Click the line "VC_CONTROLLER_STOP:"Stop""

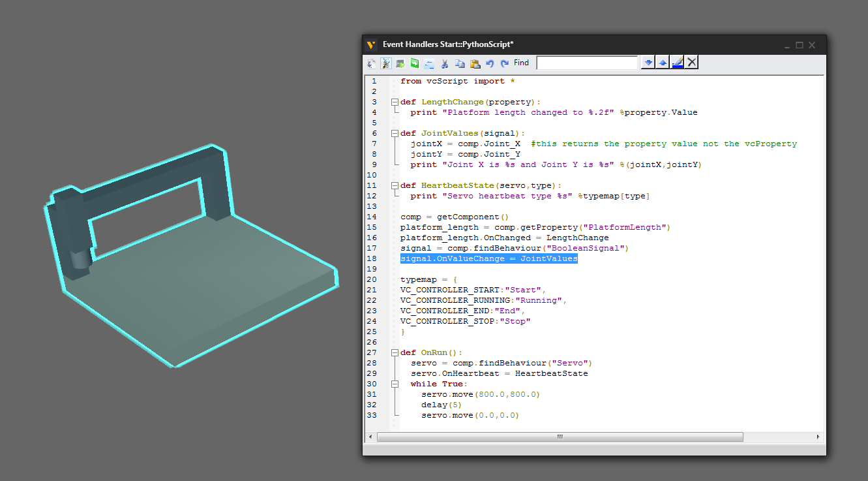click(x=466, y=321)
